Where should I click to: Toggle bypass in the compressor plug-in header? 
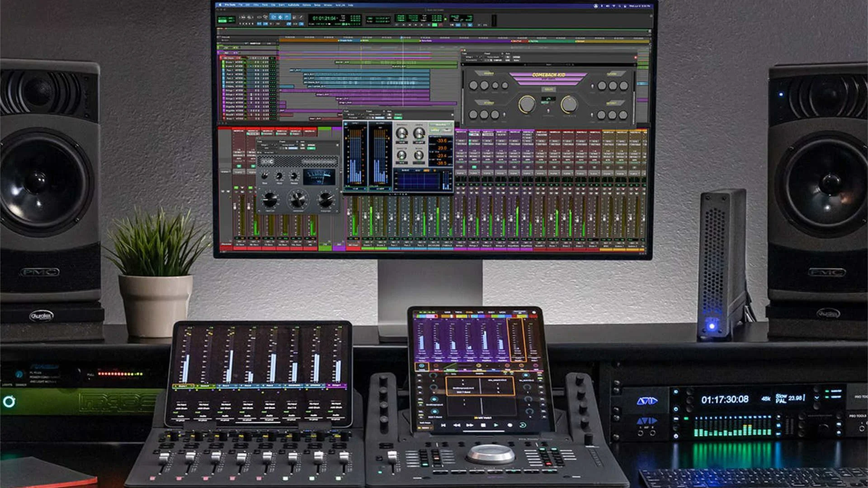(311, 145)
